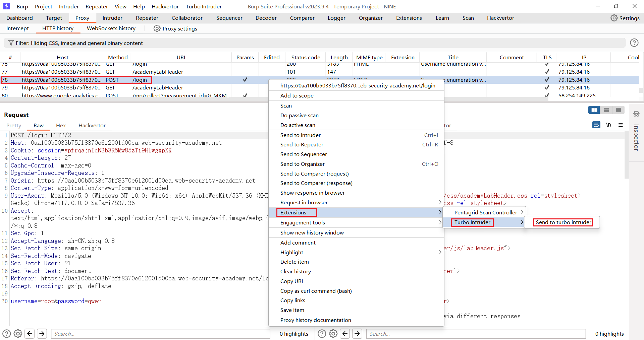Image resolution: width=644 pixels, height=340 pixels.
Task: Click response pane vertical scrollbar
Action: [x=626, y=155]
